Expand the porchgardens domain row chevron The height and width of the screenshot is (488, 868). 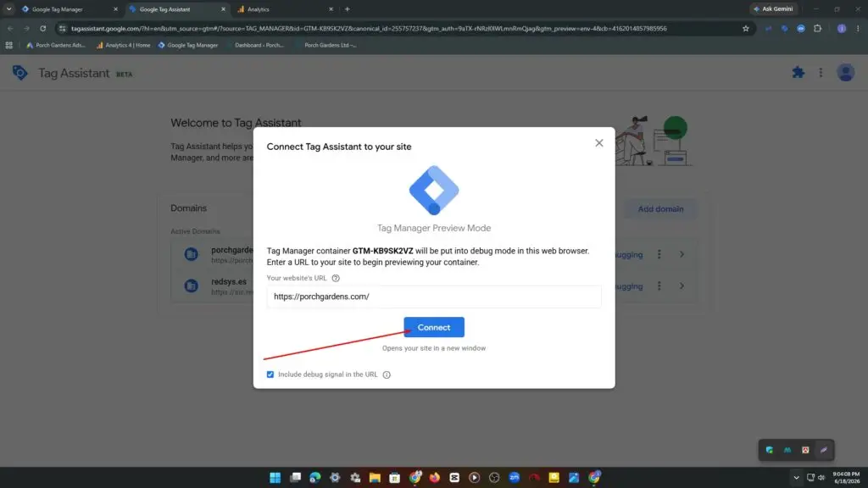point(682,254)
